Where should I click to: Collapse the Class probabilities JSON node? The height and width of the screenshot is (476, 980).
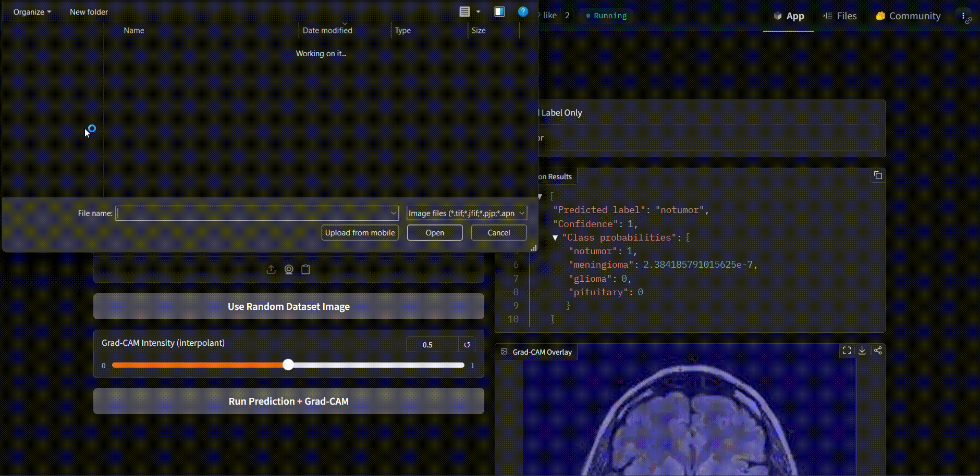(555, 237)
